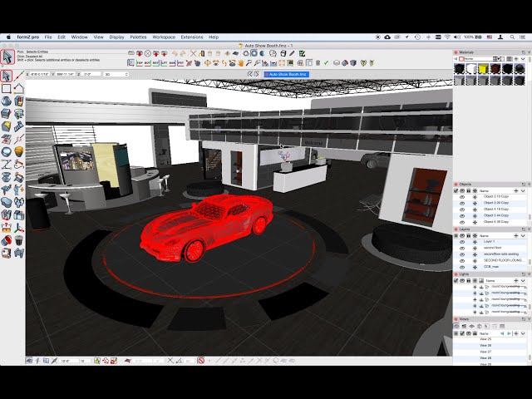Open Lights palette options chevron
The height and width of the screenshot is (399, 532).
point(523,281)
